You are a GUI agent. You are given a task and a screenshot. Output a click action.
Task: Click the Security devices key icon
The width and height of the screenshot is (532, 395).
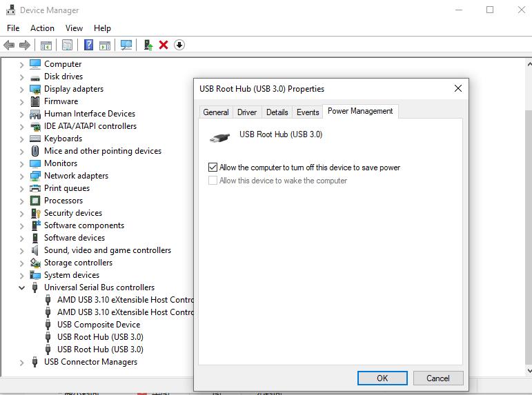tap(35, 213)
